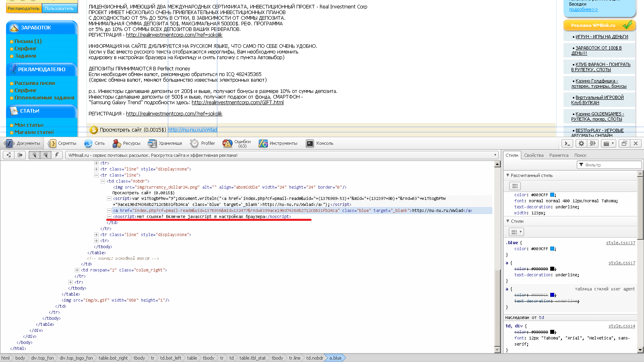Open the Profiler panel
The width and height of the screenshot is (644, 362).
pos(203,143)
